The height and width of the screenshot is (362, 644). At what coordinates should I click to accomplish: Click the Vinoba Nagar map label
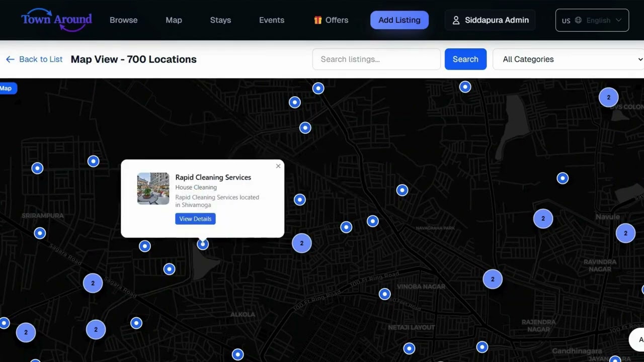click(x=421, y=287)
